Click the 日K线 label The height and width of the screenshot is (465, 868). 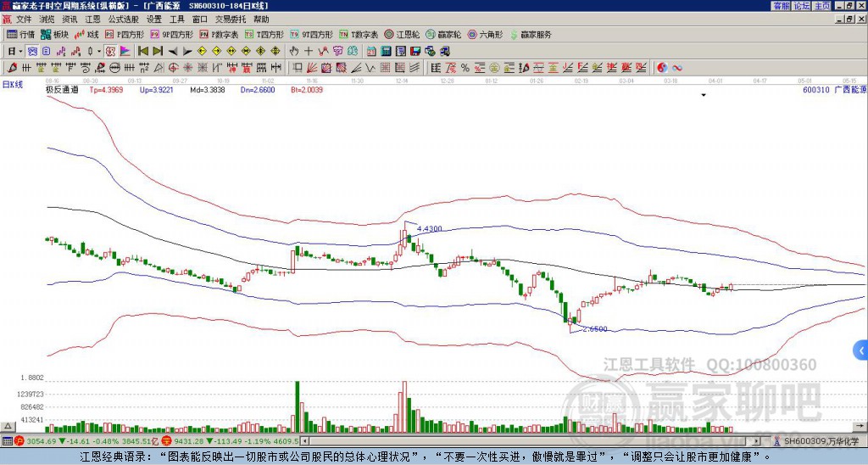click(x=12, y=85)
